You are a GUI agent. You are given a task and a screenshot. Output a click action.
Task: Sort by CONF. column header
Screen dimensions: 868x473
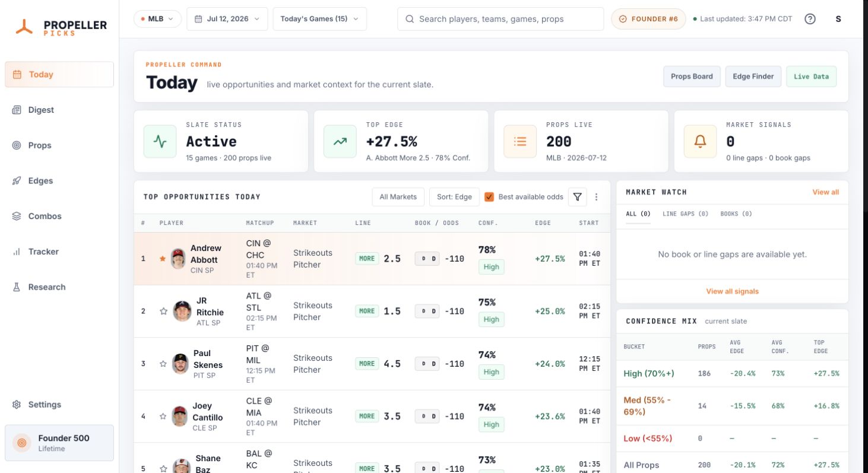tap(488, 223)
